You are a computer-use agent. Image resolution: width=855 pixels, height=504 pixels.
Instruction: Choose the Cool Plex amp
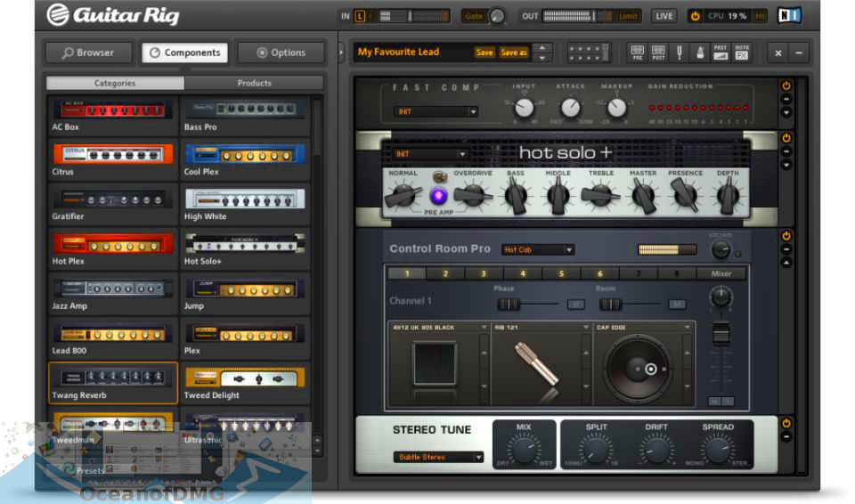click(x=245, y=160)
